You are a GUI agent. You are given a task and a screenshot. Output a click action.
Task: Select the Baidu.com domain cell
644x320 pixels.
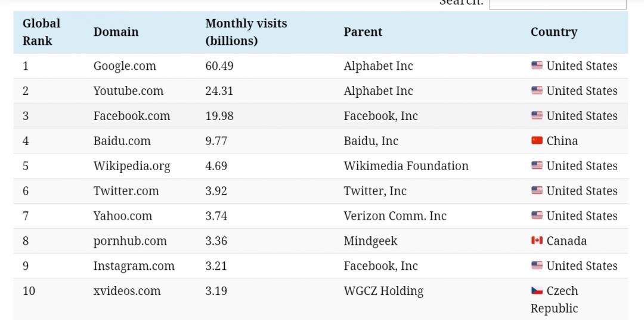pyautogui.click(x=122, y=141)
